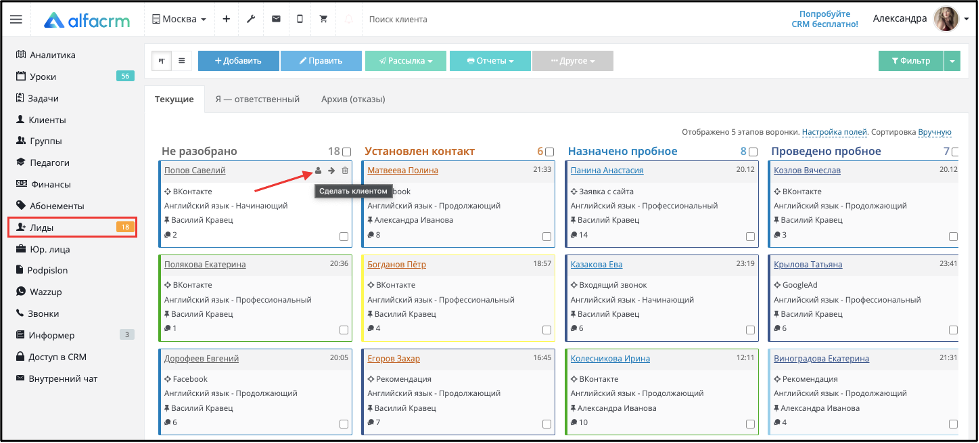The height and width of the screenshot is (443, 979).
Task: Tick checkbox on Полякова Екатерина card
Action: pyautogui.click(x=343, y=330)
